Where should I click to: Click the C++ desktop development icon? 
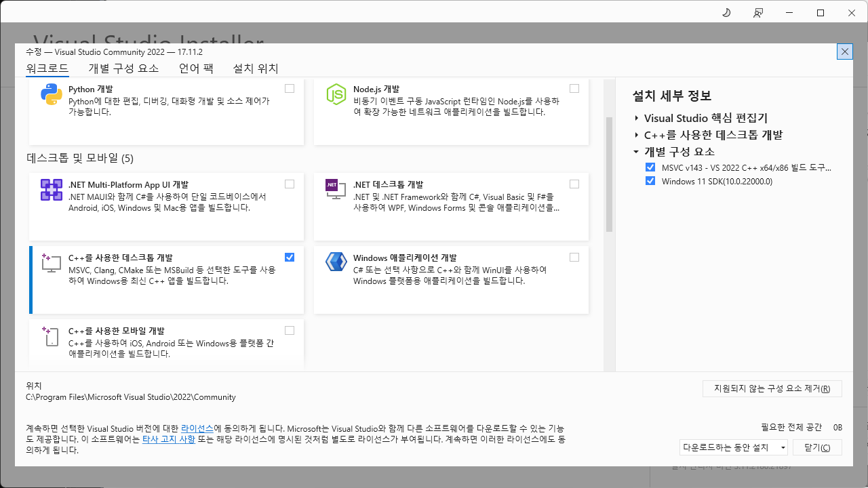click(52, 263)
